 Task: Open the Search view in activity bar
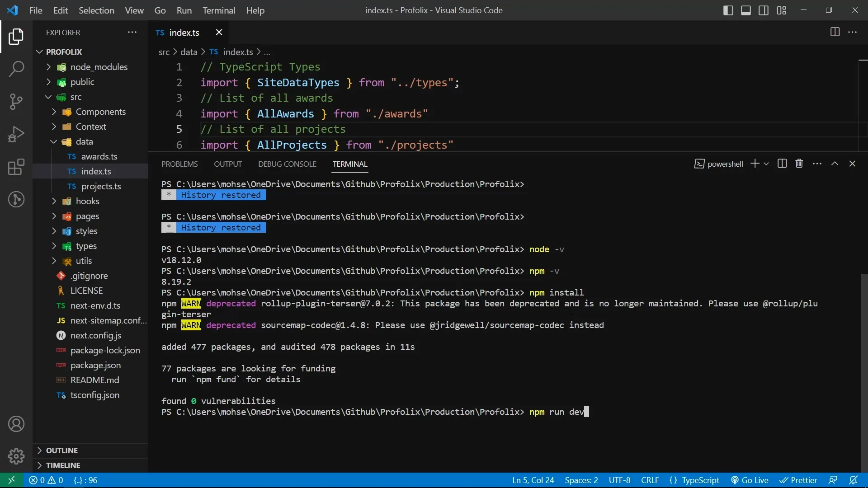tap(16, 69)
